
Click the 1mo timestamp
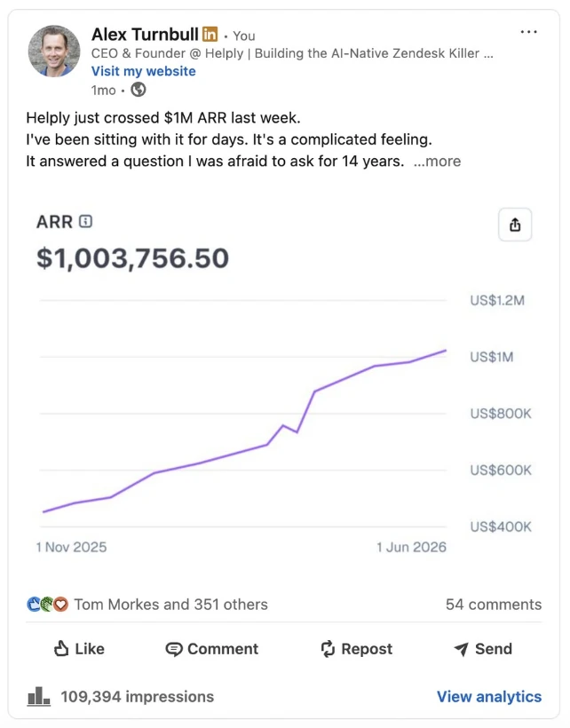pyautogui.click(x=103, y=90)
